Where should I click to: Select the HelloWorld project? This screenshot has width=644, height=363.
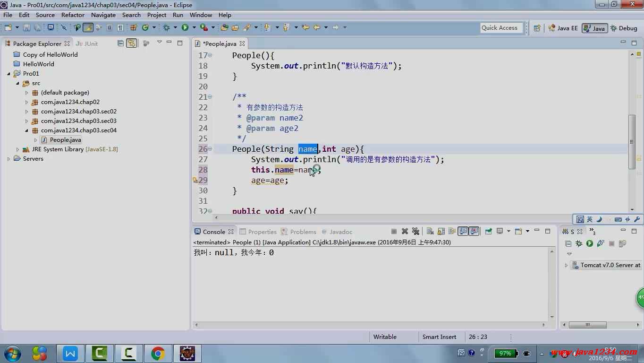34,64
